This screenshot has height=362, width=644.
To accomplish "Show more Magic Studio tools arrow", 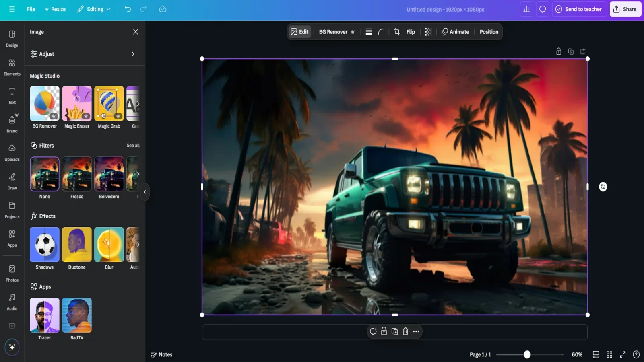I will 138,103.
